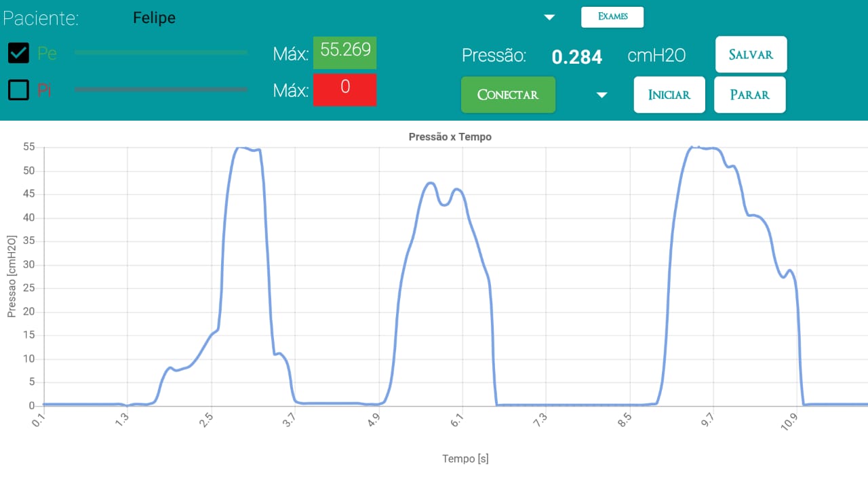Click the patient name Felipe

155,18
